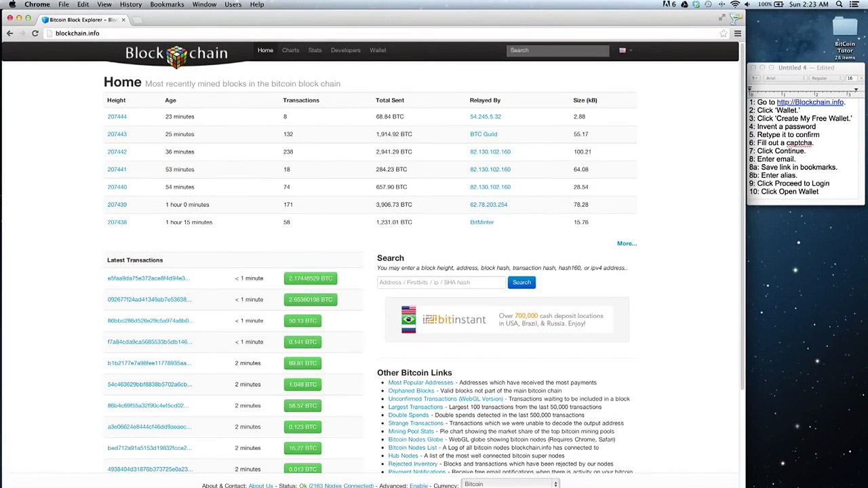Open the Chrome application menu
Viewport: 868px width, 488px height.
(x=37, y=5)
